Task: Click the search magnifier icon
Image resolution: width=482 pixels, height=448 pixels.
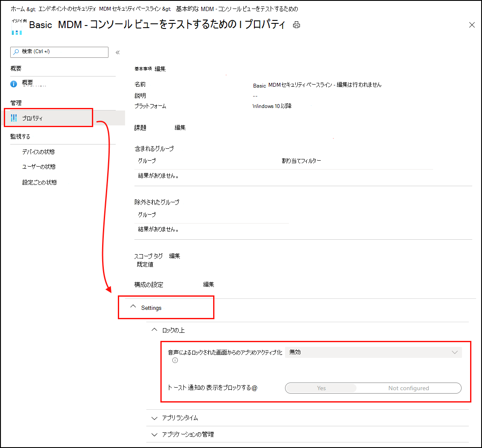Action: tap(16, 52)
